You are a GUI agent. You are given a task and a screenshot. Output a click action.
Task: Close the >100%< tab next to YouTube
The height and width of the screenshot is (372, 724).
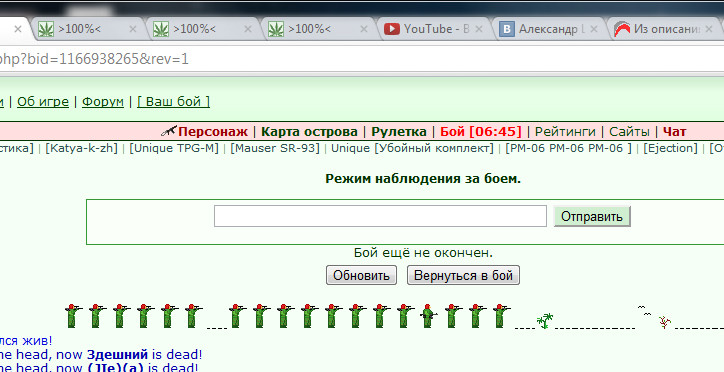pos(363,29)
